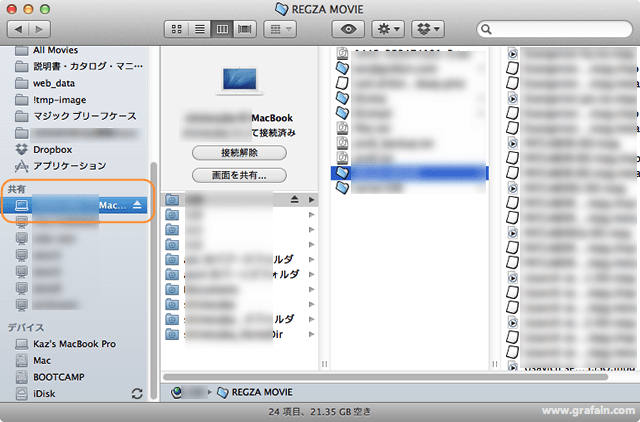Switch to Cover Flow view
The image size is (640, 422).
pos(245,29)
